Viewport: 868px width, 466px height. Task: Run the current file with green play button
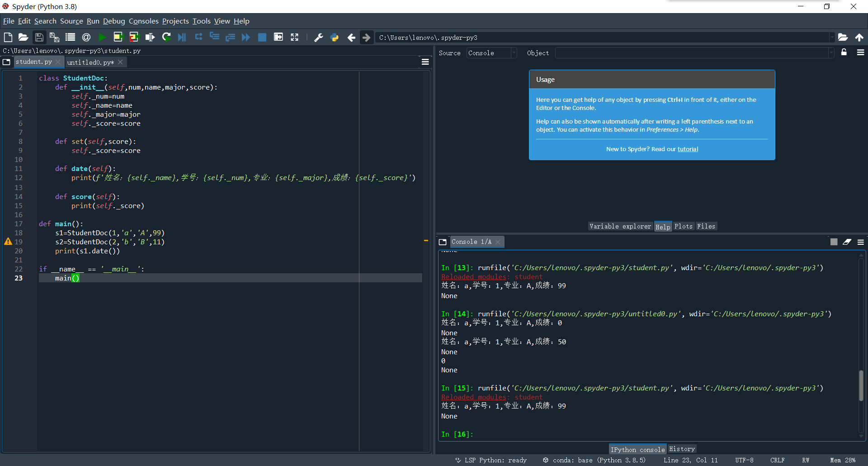point(102,38)
